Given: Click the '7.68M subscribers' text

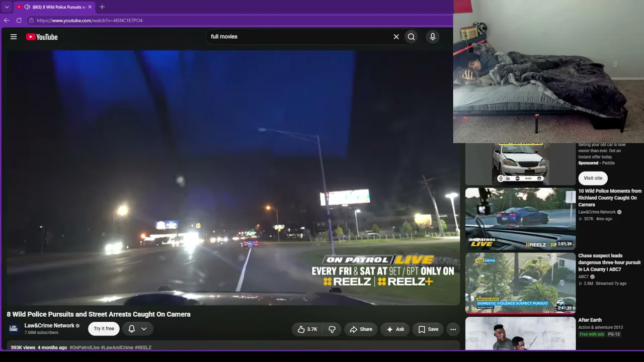Looking at the screenshot, I should (41, 333).
